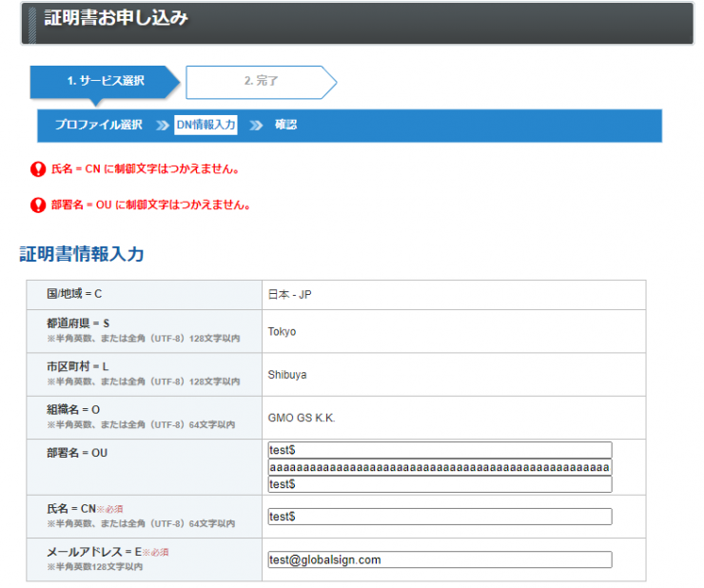Go to the 確認 sub-step
The image size is (704, 588).
(285, 125)
